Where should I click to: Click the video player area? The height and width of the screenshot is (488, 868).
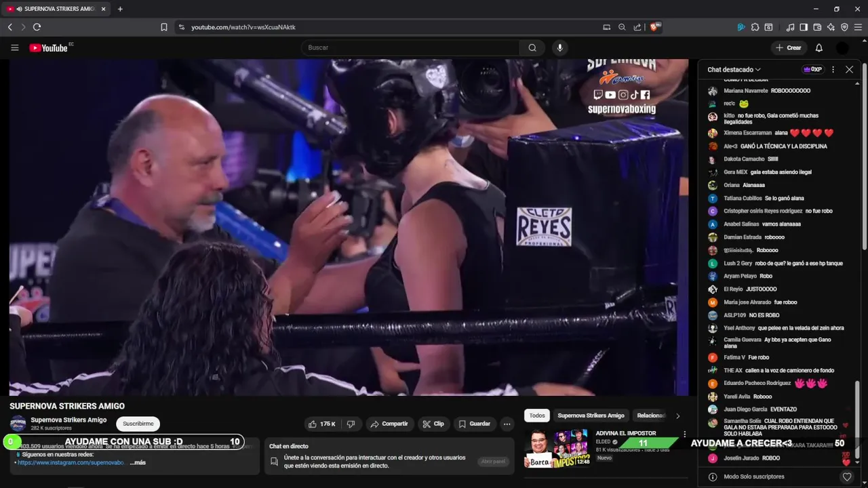(349, 227)
